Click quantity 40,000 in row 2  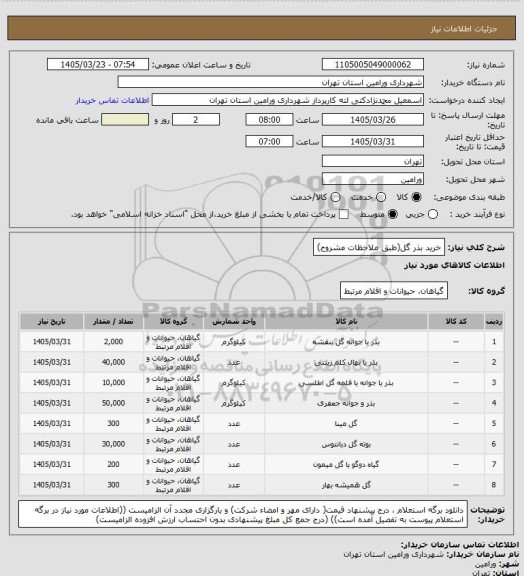(113, 362)
